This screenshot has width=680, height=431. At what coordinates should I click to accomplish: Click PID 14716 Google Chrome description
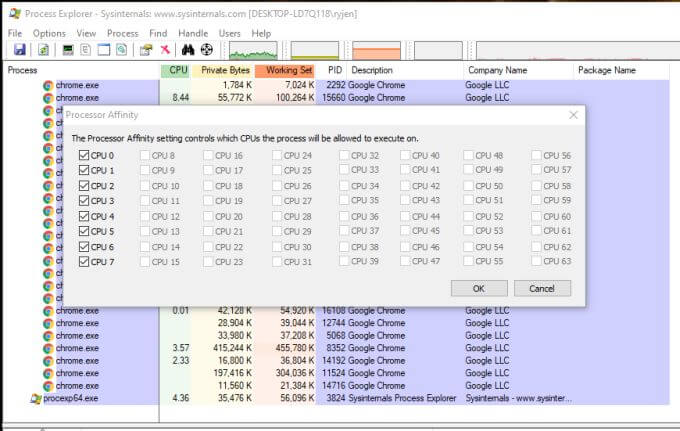[376, 386]
